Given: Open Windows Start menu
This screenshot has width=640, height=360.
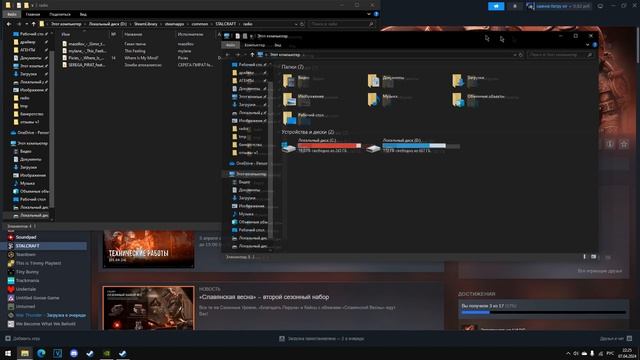Looking at the screenshot, I should point(8,353).
